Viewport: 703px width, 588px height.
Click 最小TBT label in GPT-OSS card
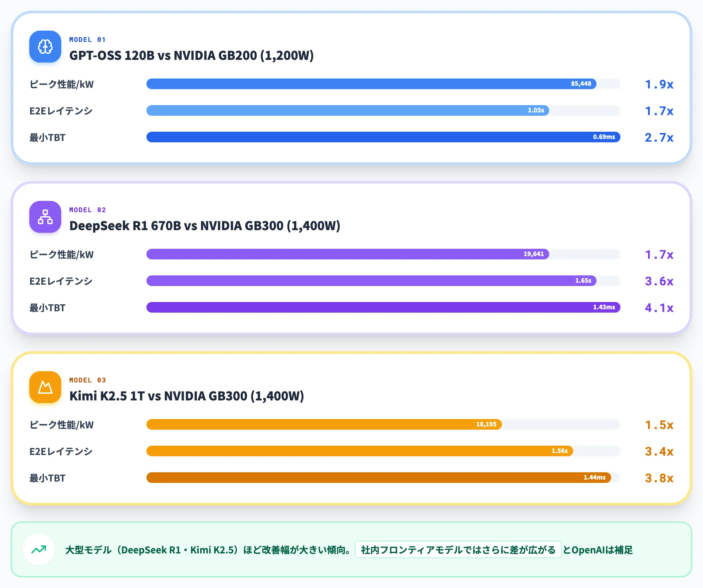[48, 137]
